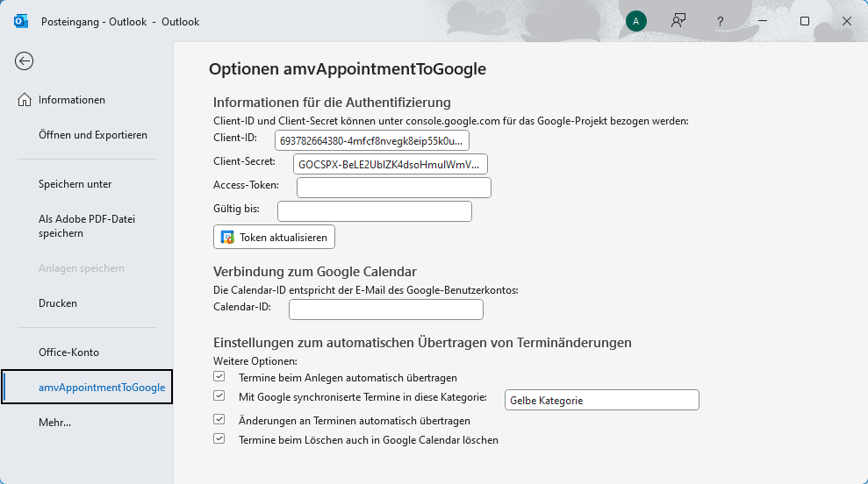Viewport: 868px width, 484px height.
Task: Click the heading Verbindung zum Google Calendar
Action: tap(315, 272)
